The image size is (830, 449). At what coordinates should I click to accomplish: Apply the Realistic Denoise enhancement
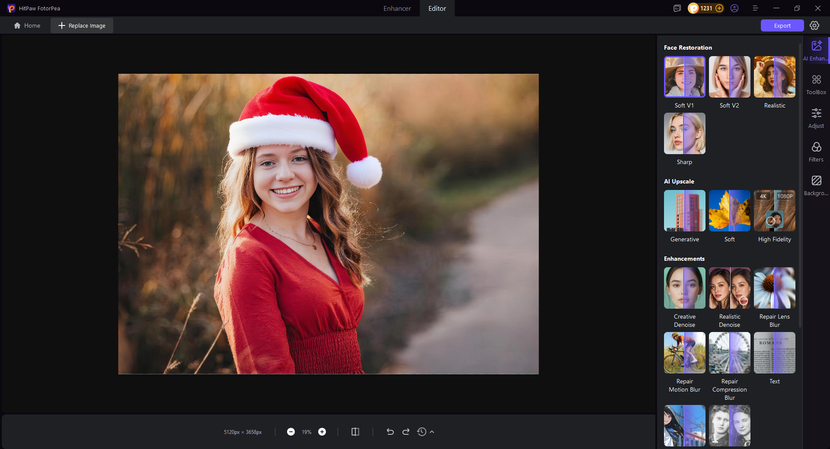729,288
